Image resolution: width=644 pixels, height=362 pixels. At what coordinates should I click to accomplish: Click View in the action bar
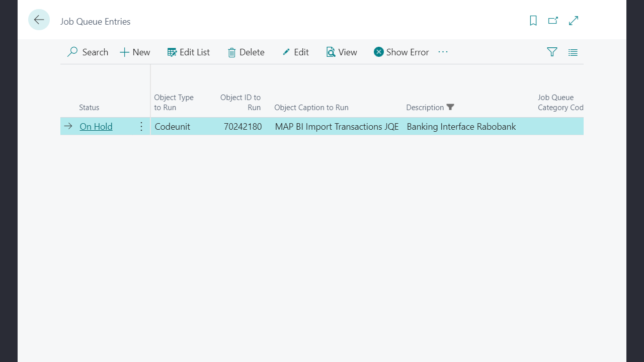342,52
